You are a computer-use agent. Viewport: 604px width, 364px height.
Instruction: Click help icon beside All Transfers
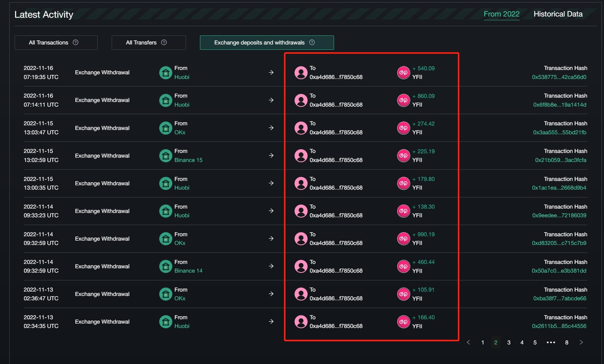[x=164, y=42]
